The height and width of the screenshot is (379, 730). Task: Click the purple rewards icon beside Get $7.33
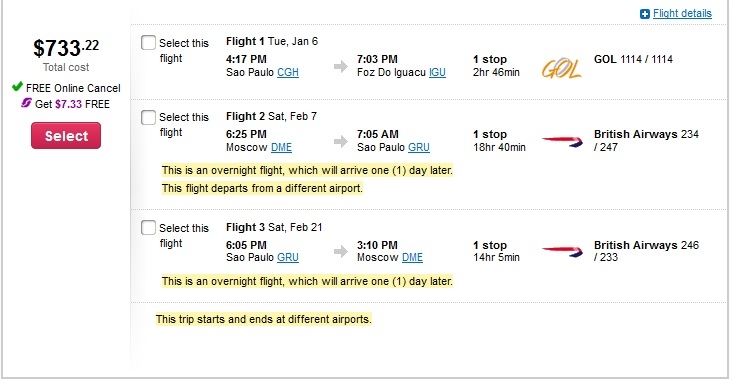(x=26, y=103)
